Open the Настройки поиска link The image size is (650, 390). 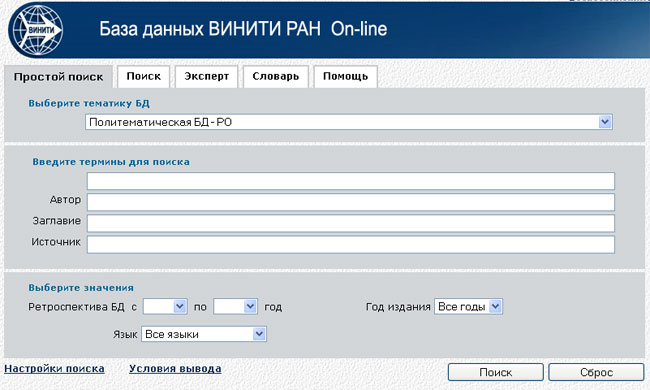pos(54,369)
